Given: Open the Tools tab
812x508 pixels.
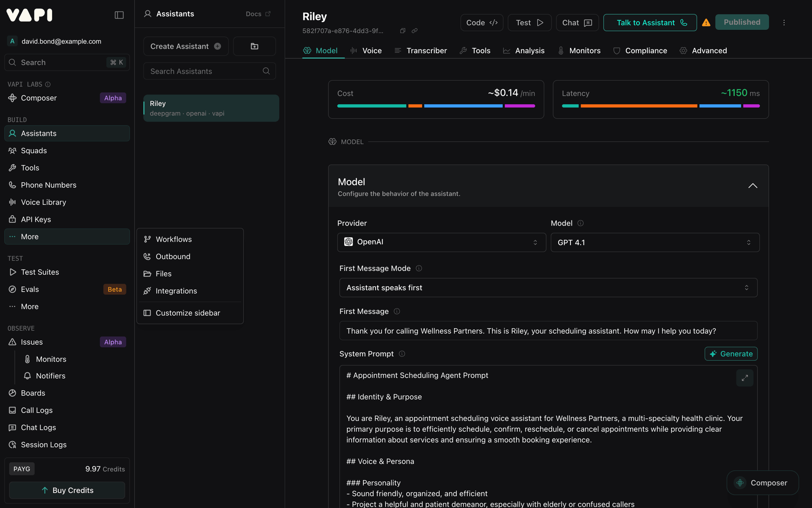Looking at the screenshot, I should click(x=475, y=50).
